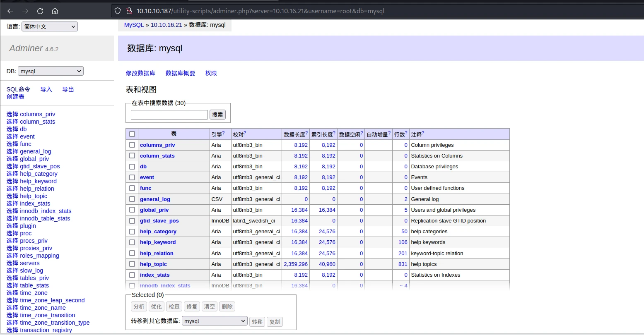This screenshot has width=644, height=335.
Task: Expand the 转移到其它数据库 target database dropdown
Action: [215, 321]
